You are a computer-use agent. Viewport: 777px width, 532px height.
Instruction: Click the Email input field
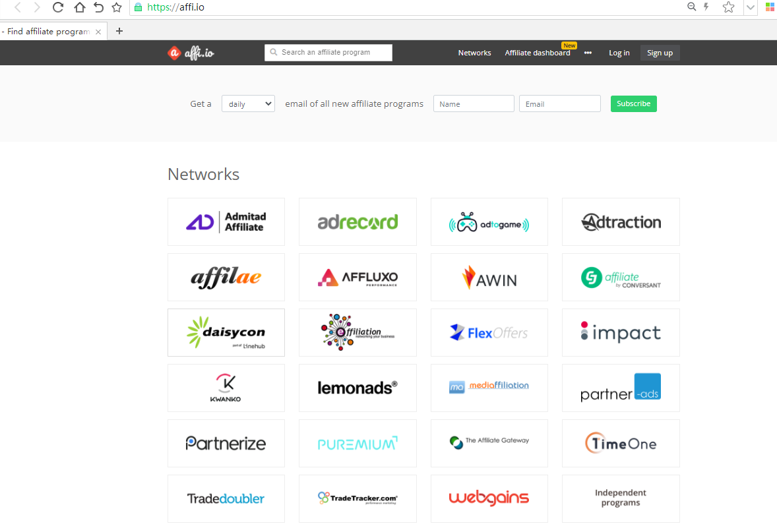click(560, 103)
